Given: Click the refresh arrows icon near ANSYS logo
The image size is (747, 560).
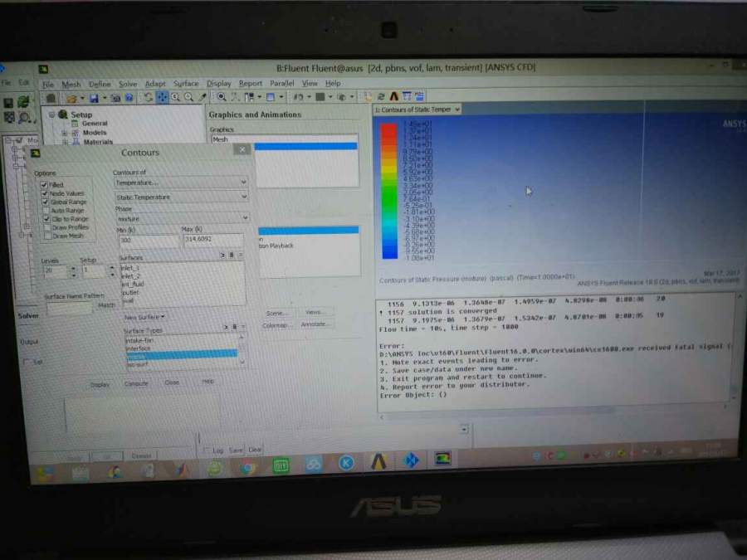Looking at the screenshot, I should click(x=381, y=97).
